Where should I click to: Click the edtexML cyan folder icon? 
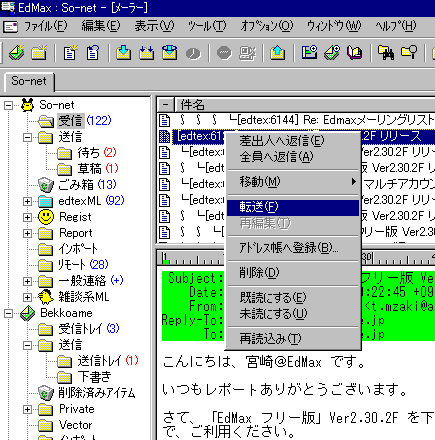(x=46, y=201)
